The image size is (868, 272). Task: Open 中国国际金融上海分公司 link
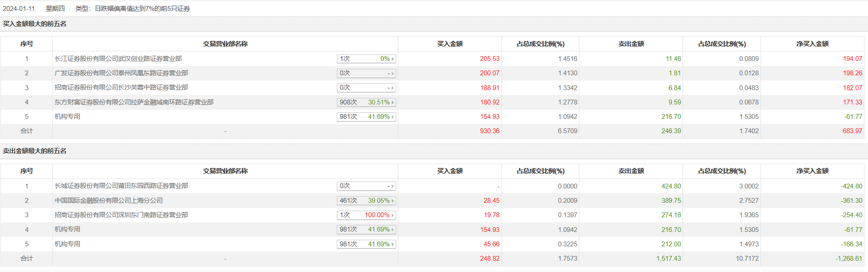tap(108, 201)
